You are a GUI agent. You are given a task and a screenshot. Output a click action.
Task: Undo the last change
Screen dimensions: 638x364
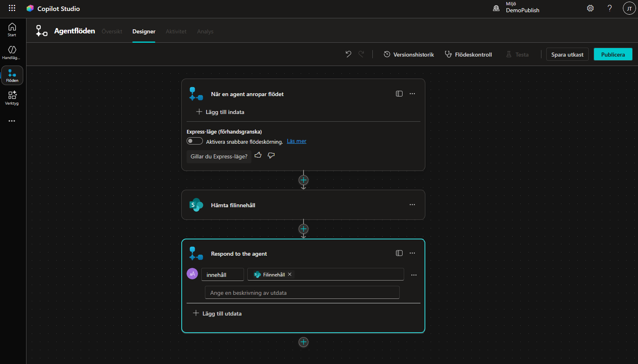tap(348, 54)
